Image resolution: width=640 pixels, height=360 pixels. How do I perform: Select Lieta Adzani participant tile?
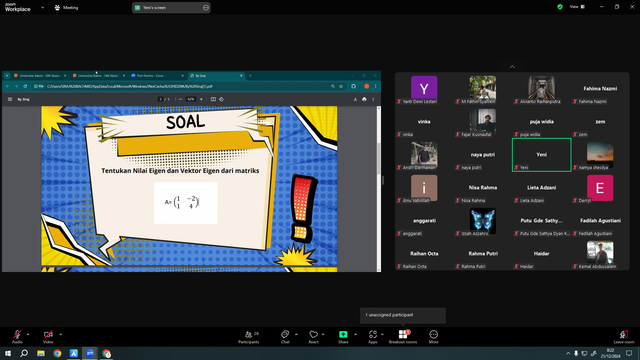coord(542,188)
